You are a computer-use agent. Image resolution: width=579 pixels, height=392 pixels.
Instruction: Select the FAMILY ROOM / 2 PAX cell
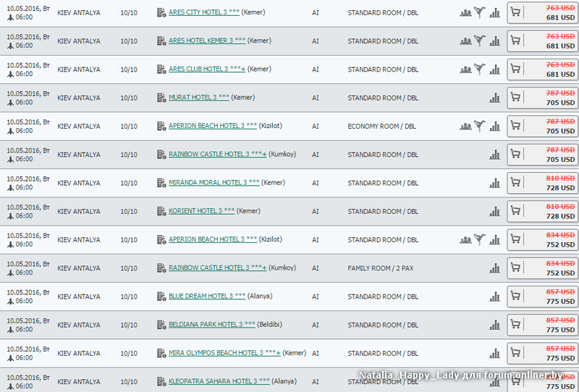381,269
